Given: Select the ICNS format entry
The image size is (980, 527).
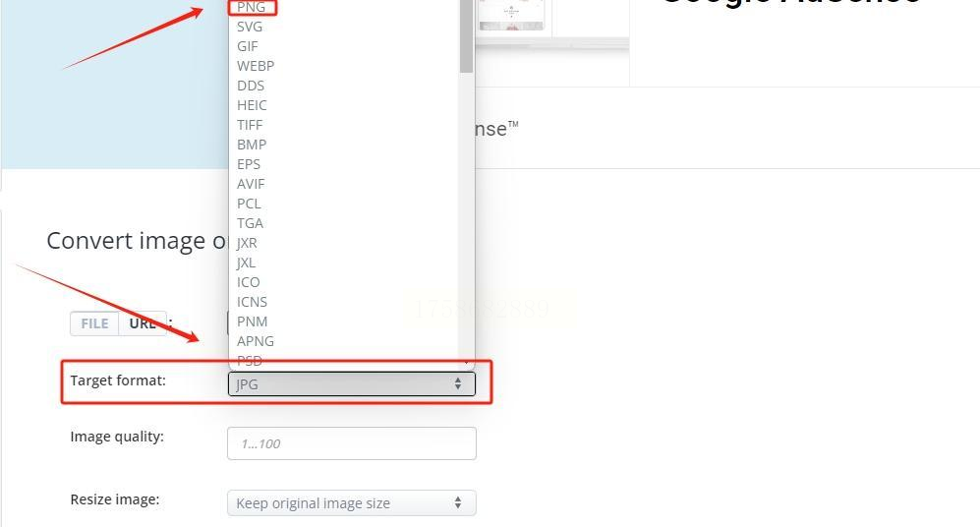Looking at the screenshot, I should click(252, 302).
